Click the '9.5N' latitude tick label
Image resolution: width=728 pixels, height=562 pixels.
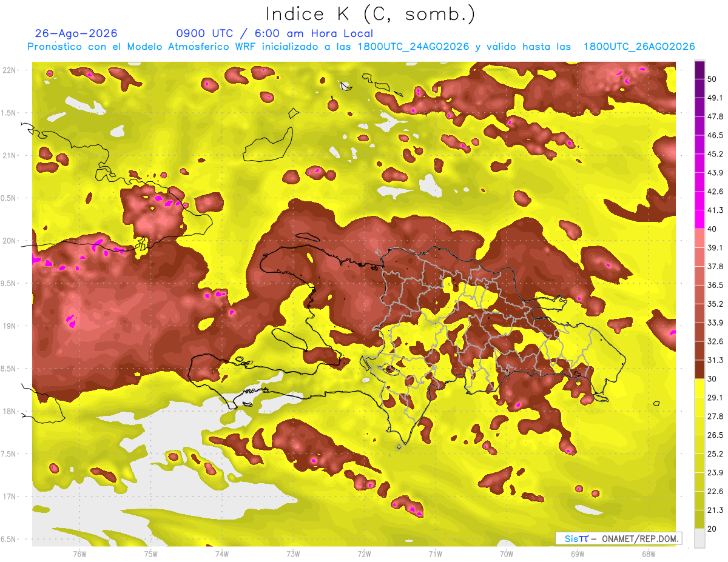tap(9, 284)
